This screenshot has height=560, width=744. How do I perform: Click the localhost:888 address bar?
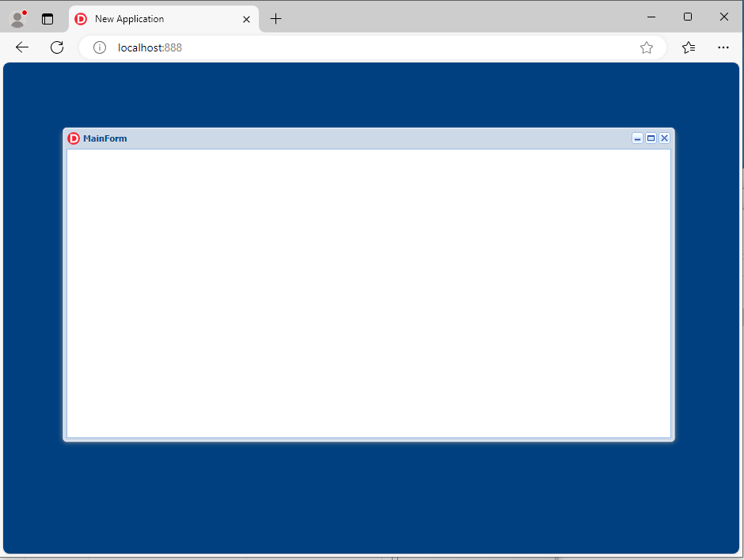point(356,47)
